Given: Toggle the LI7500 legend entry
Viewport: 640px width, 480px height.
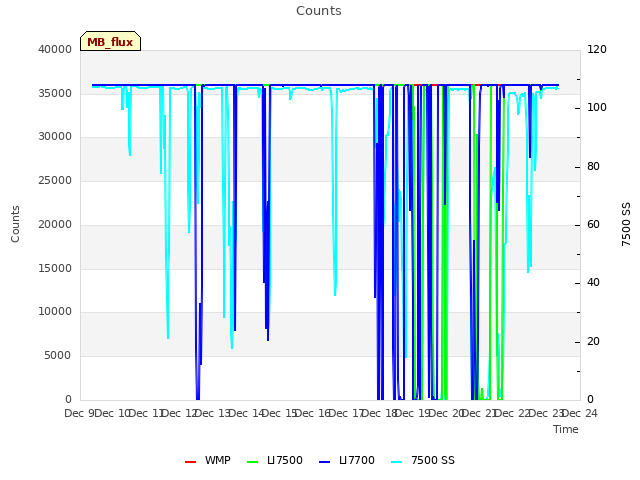Looking at the screenshot, I should [x=275, y=460].
